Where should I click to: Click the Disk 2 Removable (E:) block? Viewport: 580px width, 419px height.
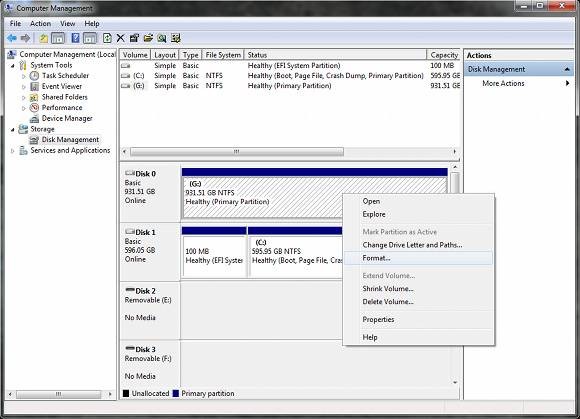pyautogui.click(x=150, y=310)
